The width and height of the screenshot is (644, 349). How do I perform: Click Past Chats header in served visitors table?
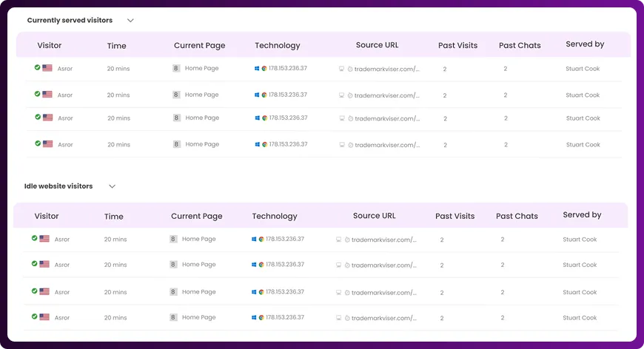pyautogui.click(x=520, y=45)
